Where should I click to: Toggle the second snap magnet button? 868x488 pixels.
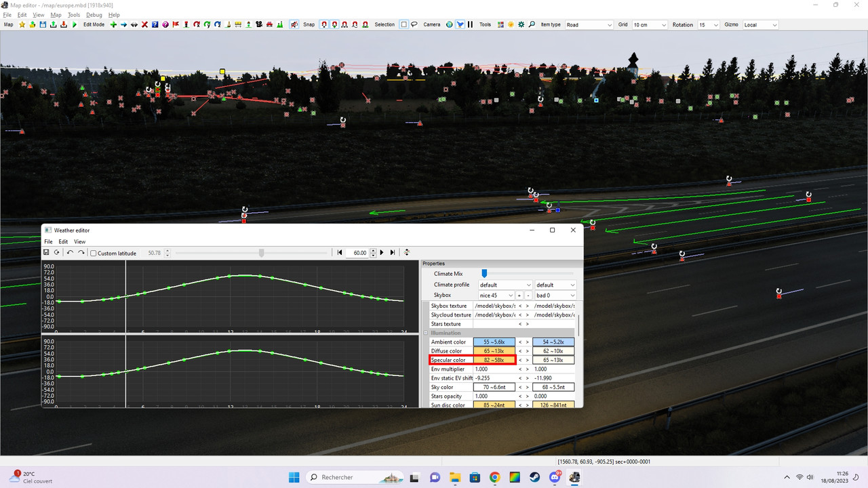(x=334, y=24)
